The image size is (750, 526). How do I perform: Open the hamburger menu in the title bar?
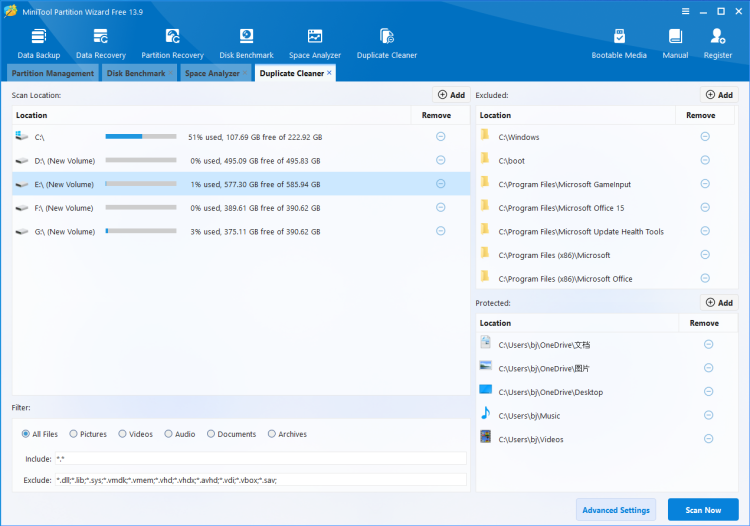685,11
